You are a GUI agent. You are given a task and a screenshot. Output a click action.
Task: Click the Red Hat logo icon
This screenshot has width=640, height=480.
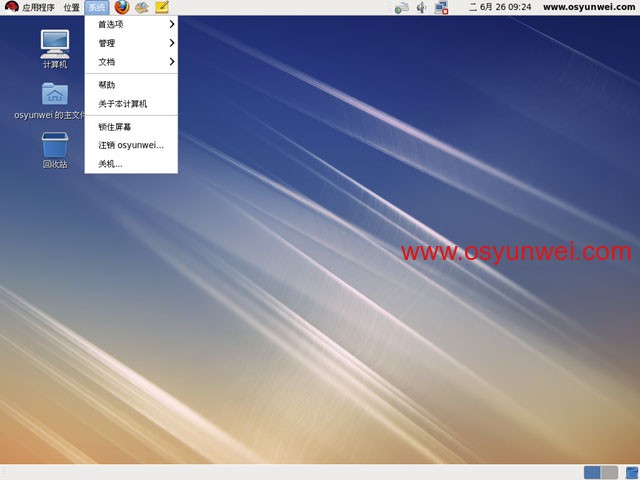pyautogui.click(x=11, y=7)
